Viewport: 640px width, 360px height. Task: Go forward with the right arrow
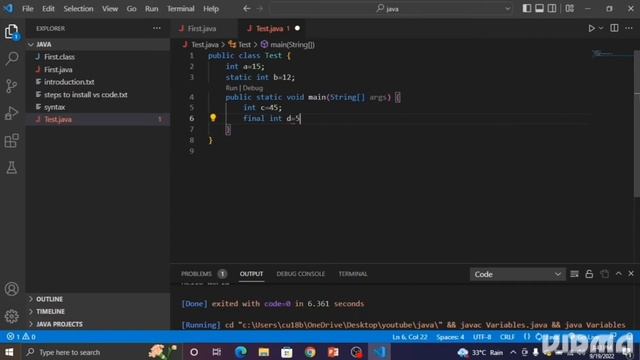pos(260,8)
